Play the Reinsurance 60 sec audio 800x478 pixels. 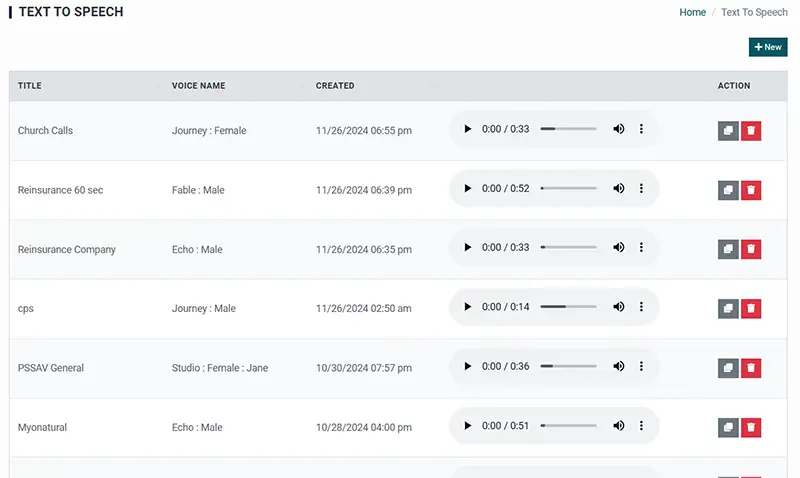[467, 188]
